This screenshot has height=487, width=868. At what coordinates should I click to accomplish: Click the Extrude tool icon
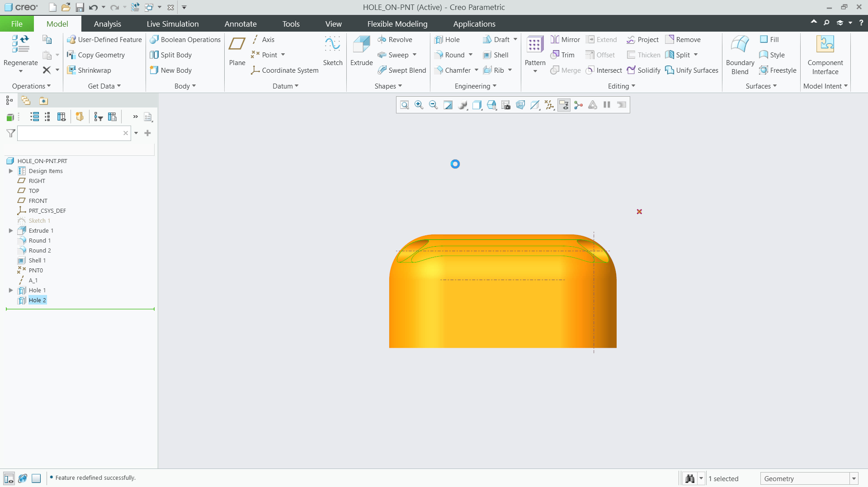(361, 44)
